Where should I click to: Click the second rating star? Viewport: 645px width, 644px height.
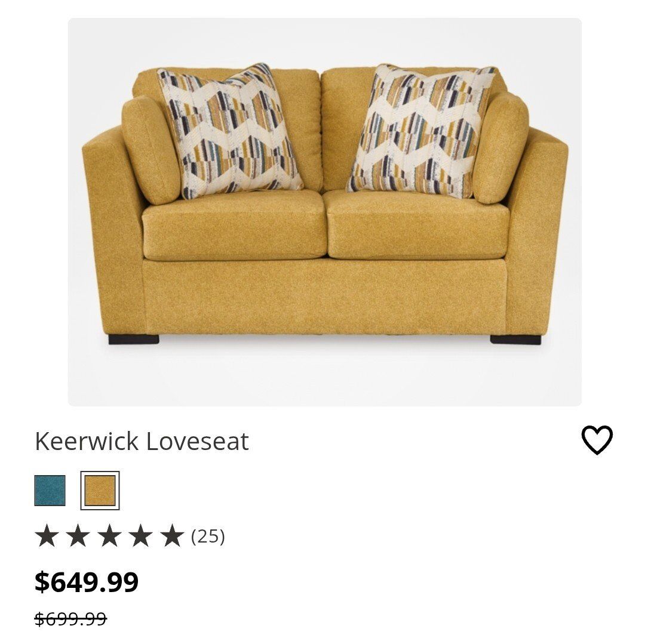[x=78, y=535]
